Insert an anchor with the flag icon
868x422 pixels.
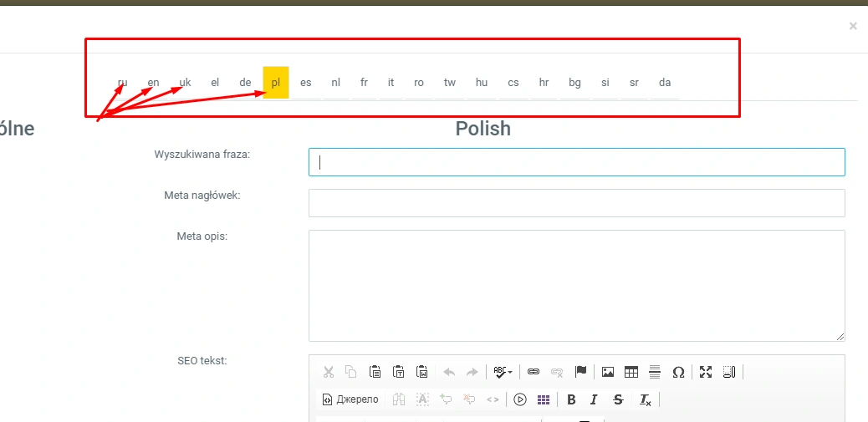tap(581, 372)
